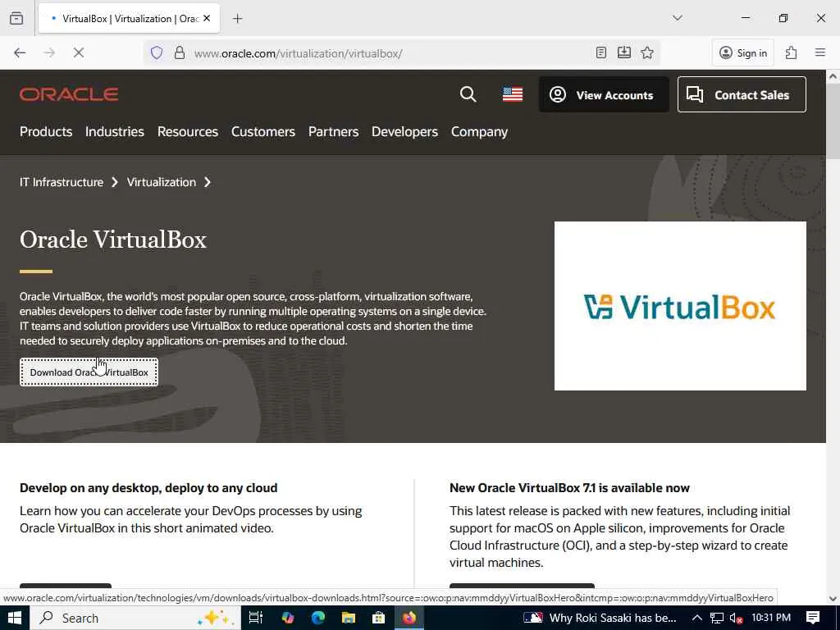Image resolution: width=840 pixels, height=630 pixels.
Task: Open Task View on the taskbar
Action: pyautogui.click(x=256, y=618)
